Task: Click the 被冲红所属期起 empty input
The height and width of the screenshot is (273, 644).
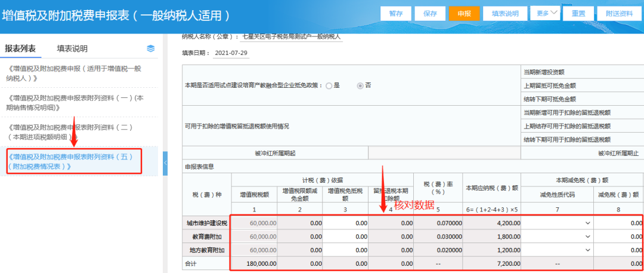Action: click(444, 153)
